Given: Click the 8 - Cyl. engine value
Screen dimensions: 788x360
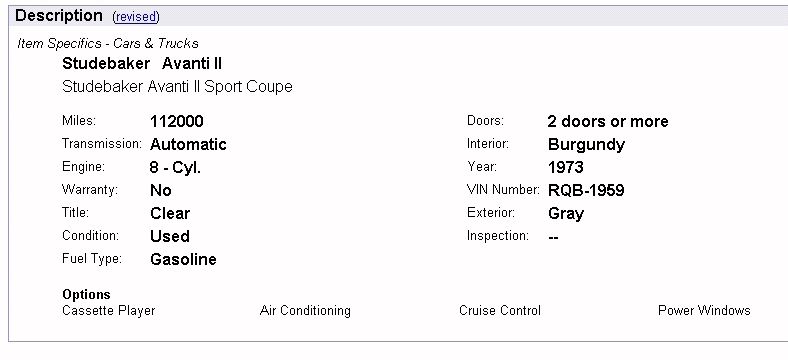Looking at the screenshot, I should click(175, 167).
